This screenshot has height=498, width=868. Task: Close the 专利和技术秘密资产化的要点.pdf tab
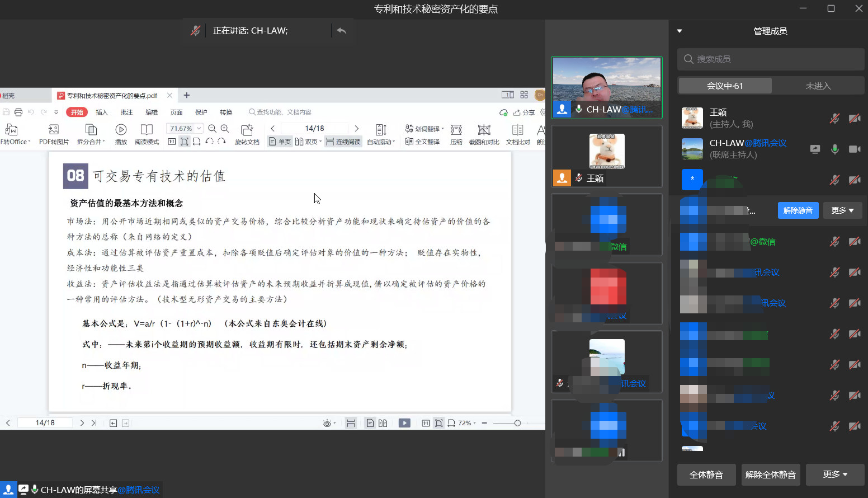tap(170, 95)
